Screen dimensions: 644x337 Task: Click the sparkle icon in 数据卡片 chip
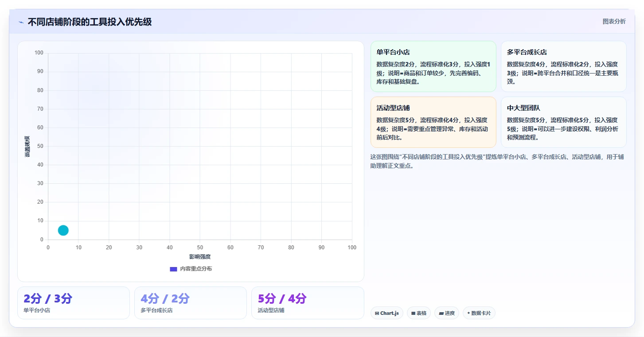point(468,313)
